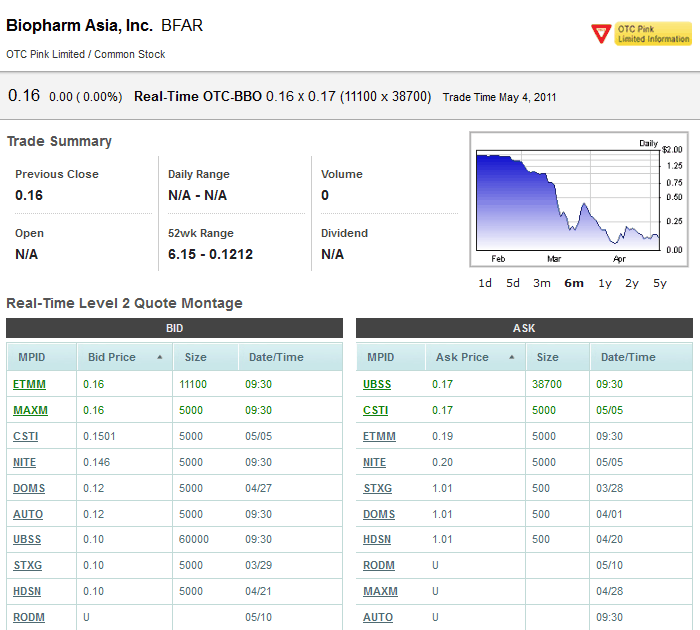The image size is (700, 630).
Task: Change chart to 1y range
Action: pyautogui.click(x=605, y=283)
